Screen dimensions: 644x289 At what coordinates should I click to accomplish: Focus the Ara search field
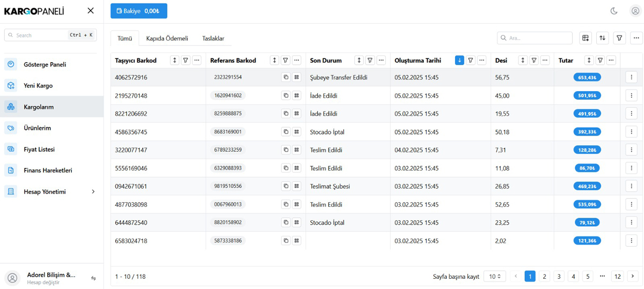535,38
